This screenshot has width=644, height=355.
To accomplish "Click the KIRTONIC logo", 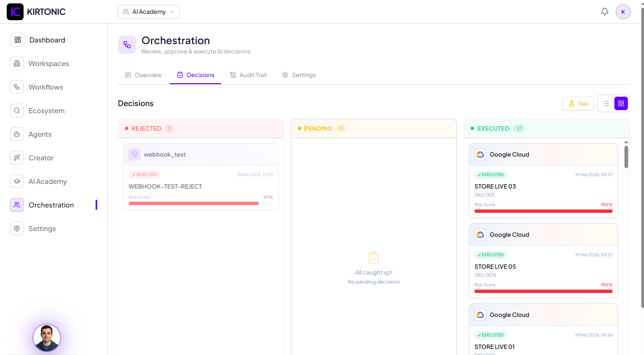I will (36, 11).
